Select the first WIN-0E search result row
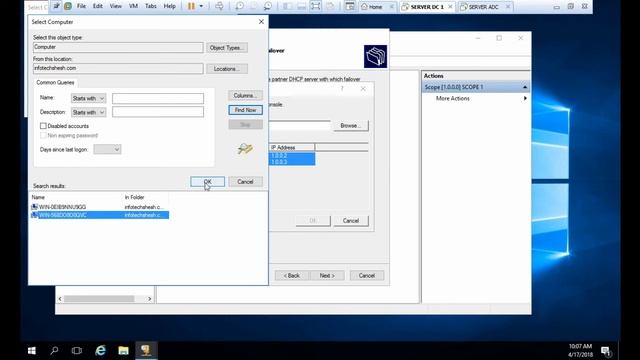The height and width of the screenshot is (360, 640). [100, 207]
